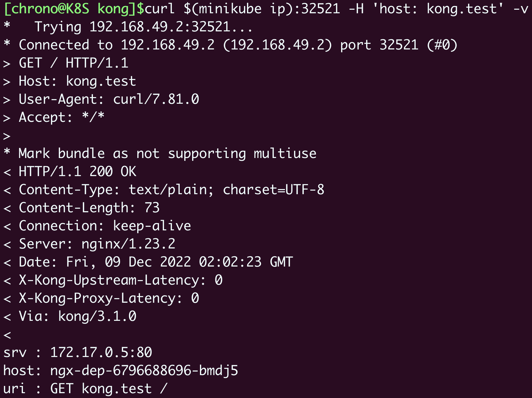The height and width of the screenshot is (398, 532).
Task: Click the 'Server: nginx/1.23.2' header
Action: click(97, 244)
